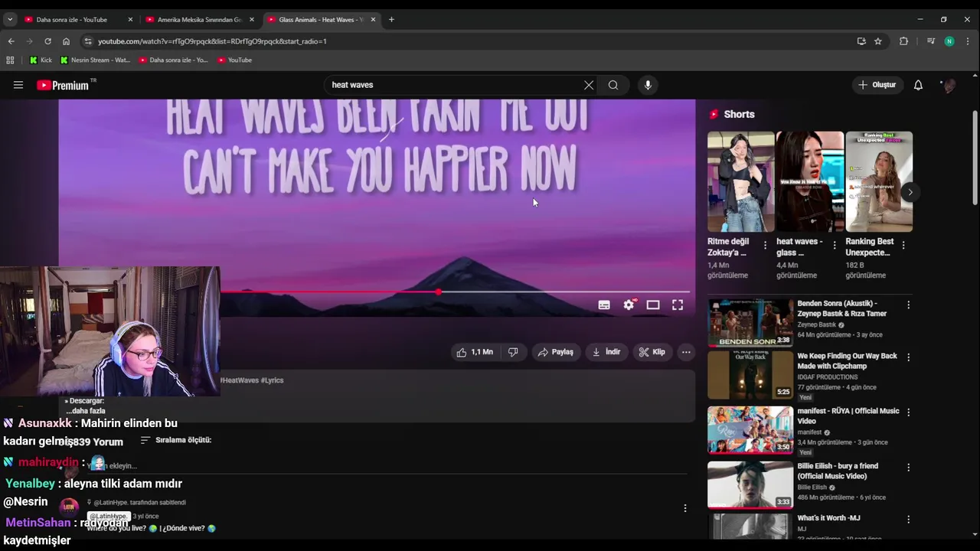Screen dimensions: 980x551
Task: Enter full screen mode
Action: point(678,305)
